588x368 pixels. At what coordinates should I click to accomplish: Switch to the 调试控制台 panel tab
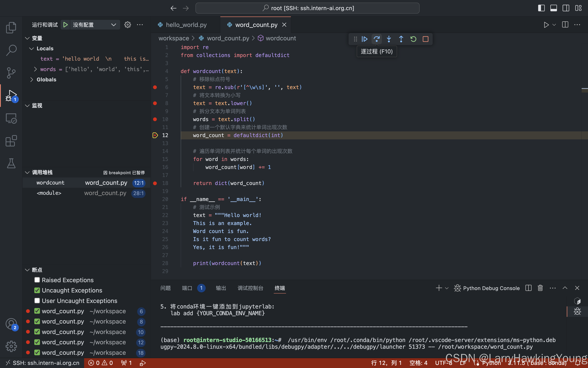(250, 288)
